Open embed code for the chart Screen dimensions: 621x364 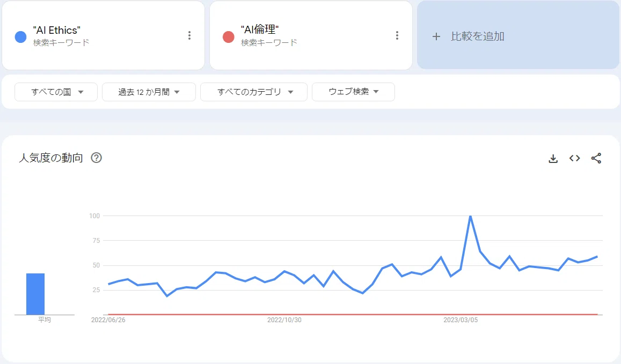point(575,158)
